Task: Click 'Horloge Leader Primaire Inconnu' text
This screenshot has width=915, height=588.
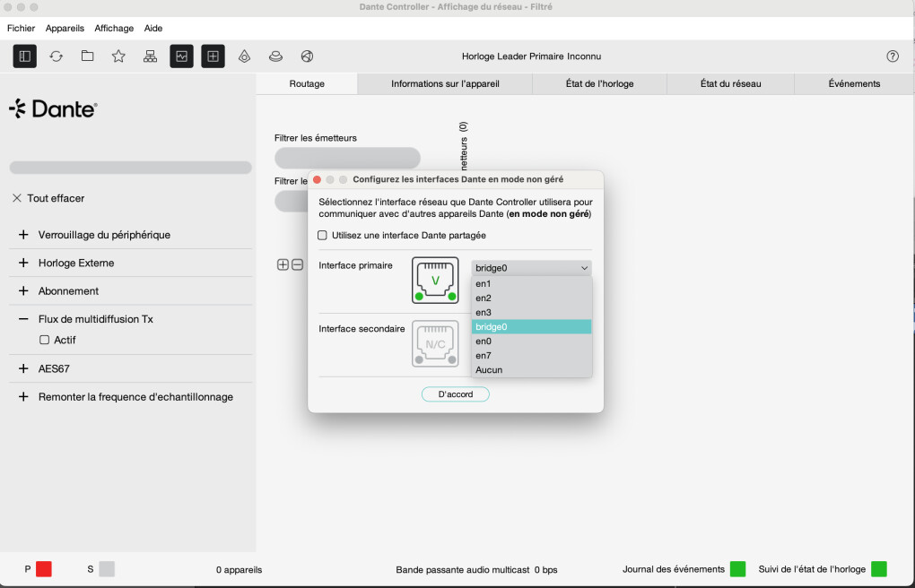Action: (x=532, y=56)
